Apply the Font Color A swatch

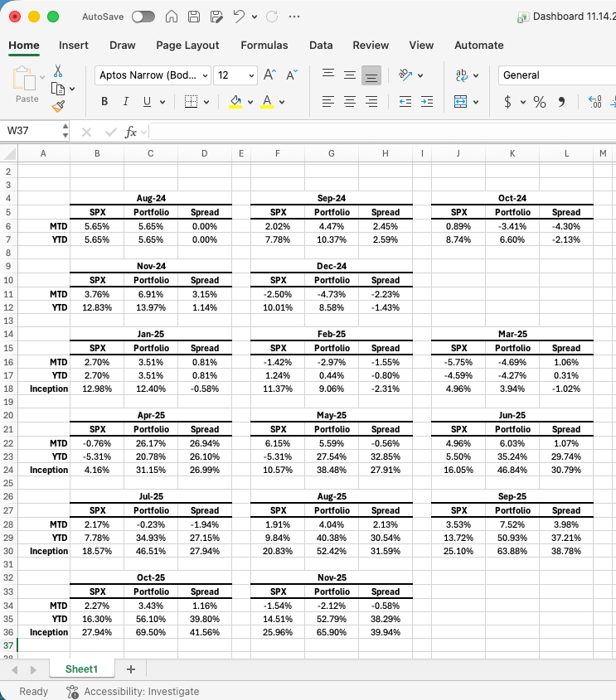point(267,102)
